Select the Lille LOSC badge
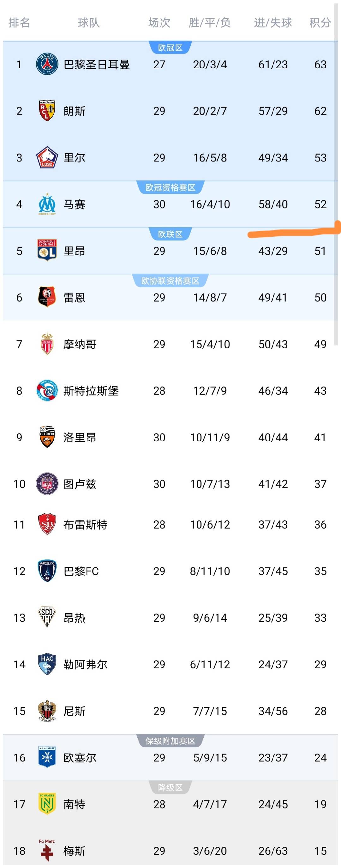Image resolution: width=341 pixels, height=868 pixels. tap(47, 157)
